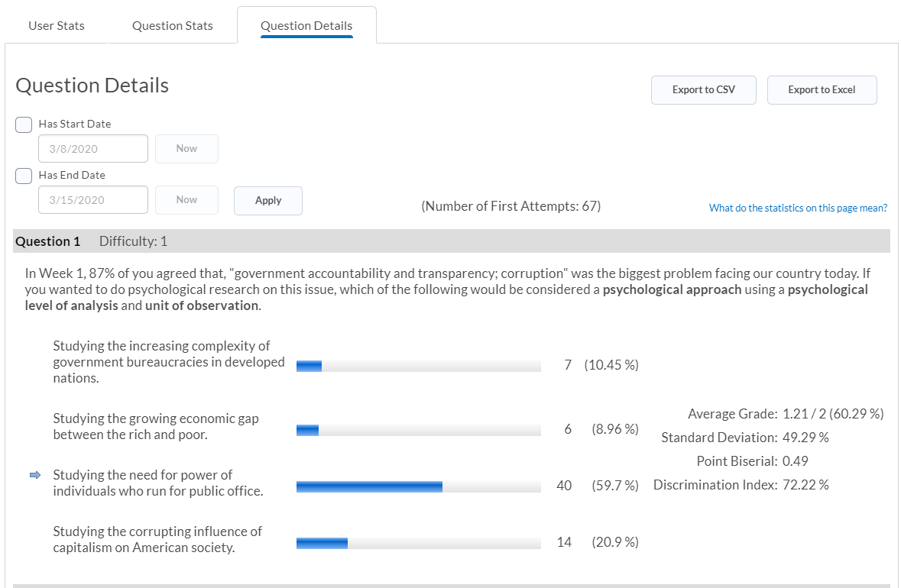
Task: Click the Export to Excel button
Action: coord(822,90)
